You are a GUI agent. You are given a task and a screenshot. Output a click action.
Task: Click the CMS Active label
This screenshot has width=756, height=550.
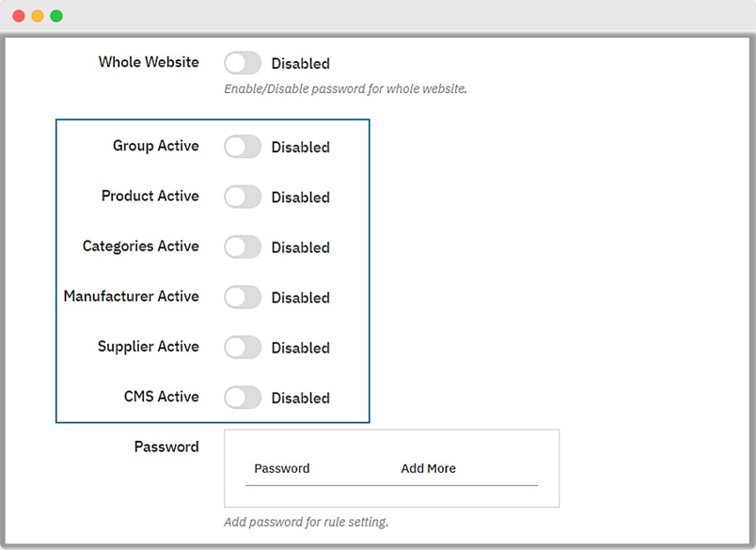click(x=161, y=397)
